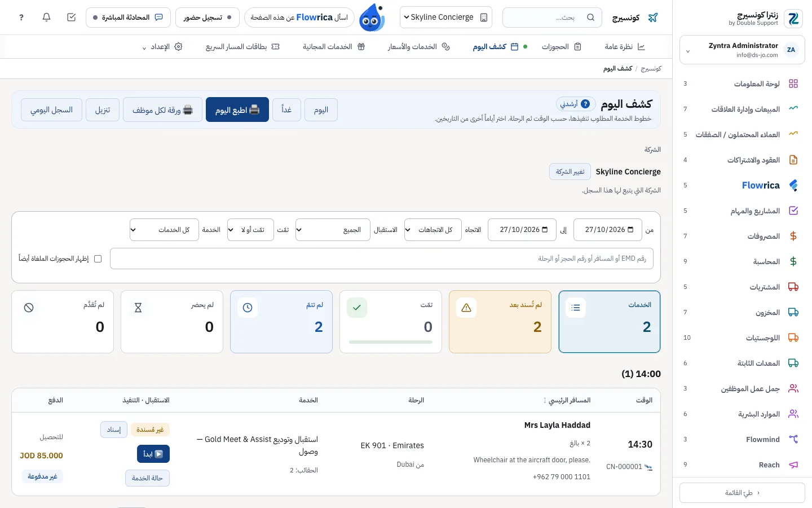812x508 pixels.
Task: Click the help question mark icon
Action: pyautogui.click(x=21, y=17)
